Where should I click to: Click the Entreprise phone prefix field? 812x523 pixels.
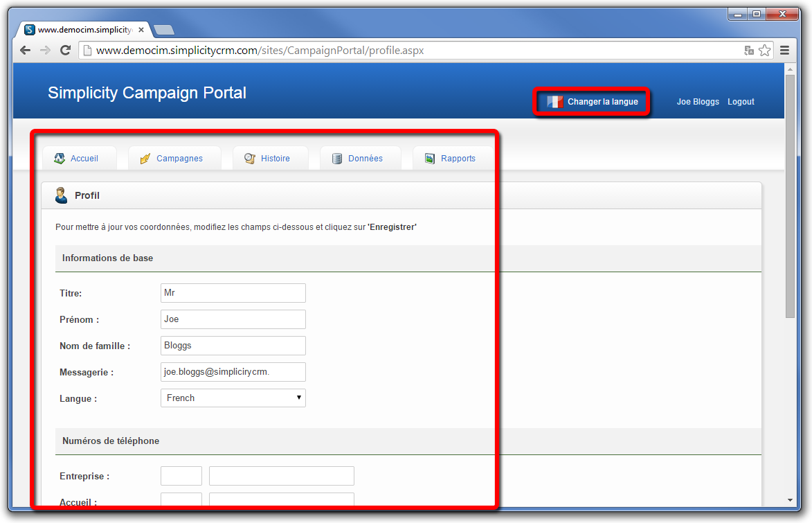click(x=181, y=476)
